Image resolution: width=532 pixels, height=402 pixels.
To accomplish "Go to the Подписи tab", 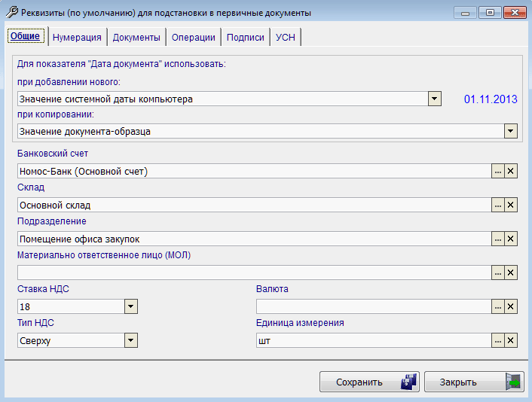I will (x=246, y=38).
